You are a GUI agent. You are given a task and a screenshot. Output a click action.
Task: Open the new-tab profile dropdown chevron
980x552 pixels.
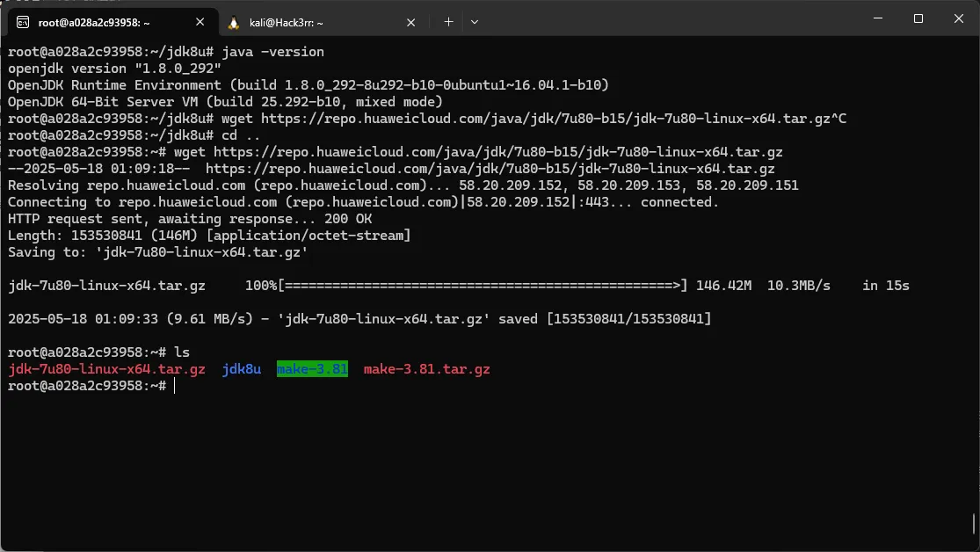[x=475, y=22]
